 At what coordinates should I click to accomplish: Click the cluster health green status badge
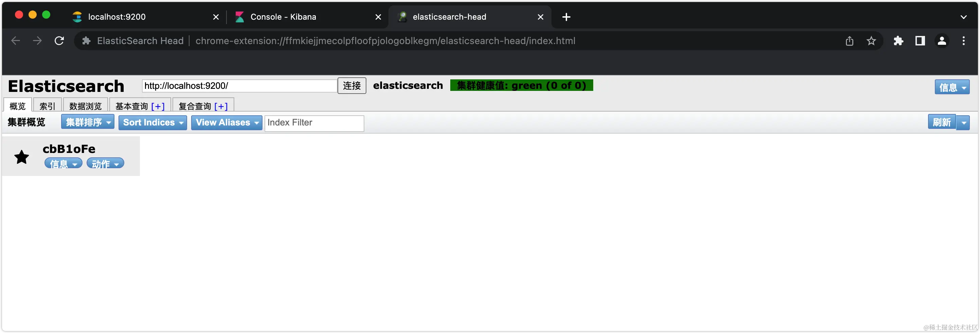tap(521, 85)
